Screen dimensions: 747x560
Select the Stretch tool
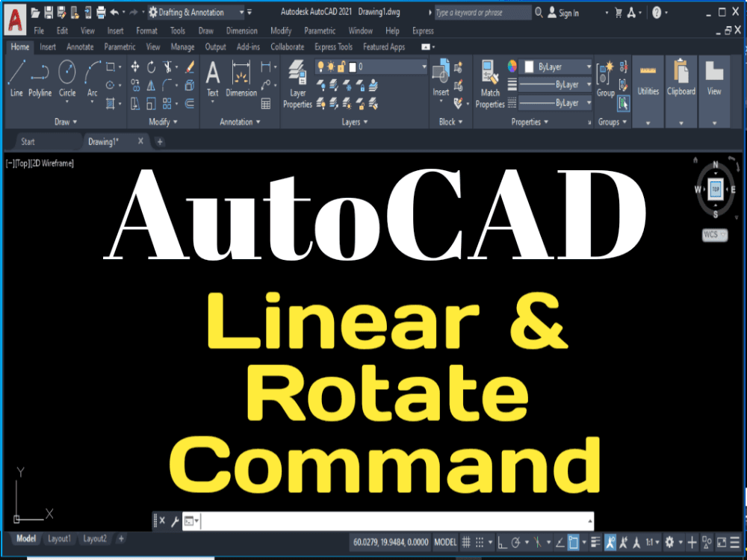[x=135, y=103]
